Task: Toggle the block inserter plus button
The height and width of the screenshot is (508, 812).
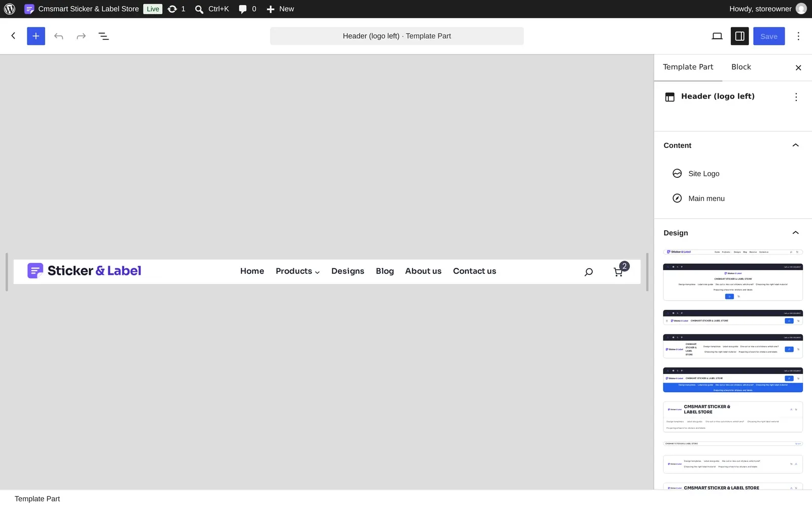Action: click(36, 36)
